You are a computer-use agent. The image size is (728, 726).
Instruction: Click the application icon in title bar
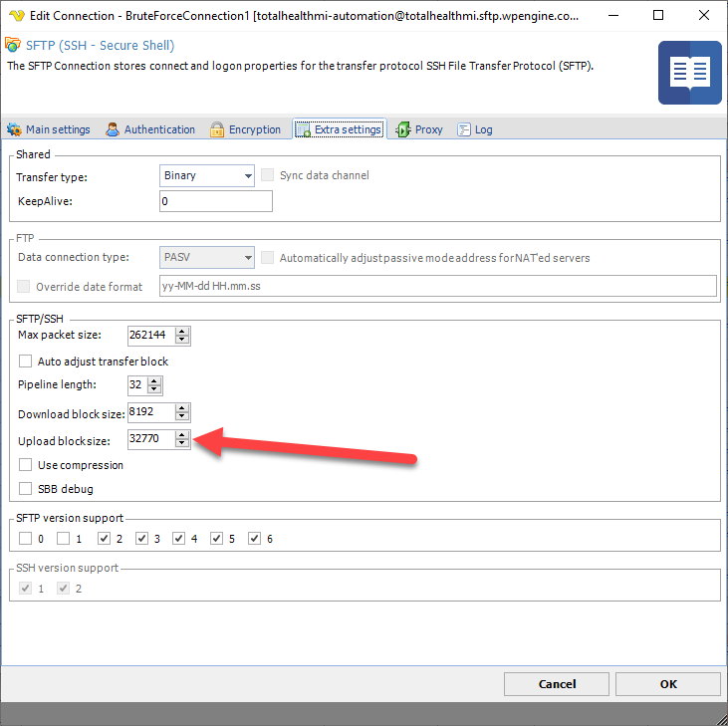click(x=17, y=16)
